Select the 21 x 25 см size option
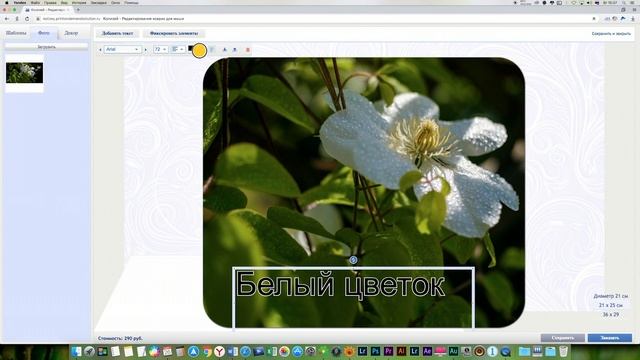Viewport: 640px width, 360px height. 611,305
